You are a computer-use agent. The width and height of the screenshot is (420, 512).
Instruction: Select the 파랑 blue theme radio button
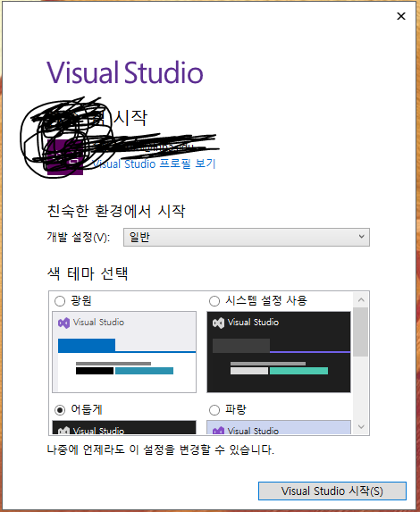[x=214, y=410]
